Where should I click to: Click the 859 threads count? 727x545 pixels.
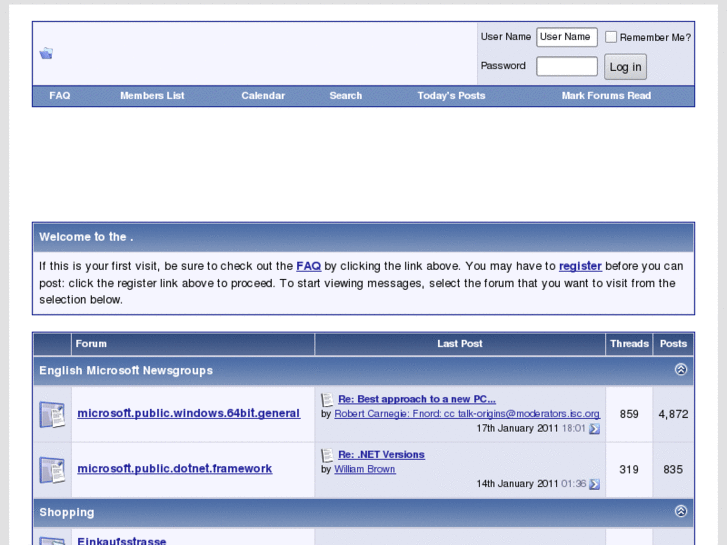tap(629, 414)
